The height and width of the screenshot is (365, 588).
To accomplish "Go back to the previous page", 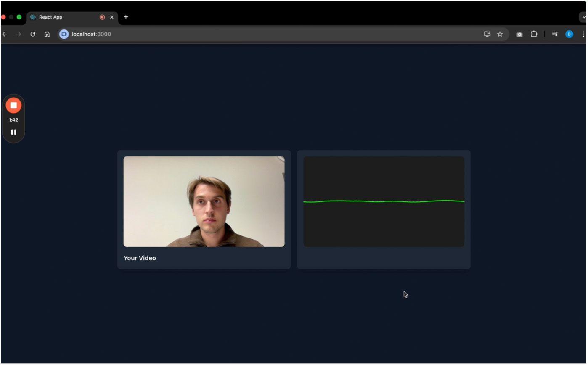I will (x=5, y=34).
